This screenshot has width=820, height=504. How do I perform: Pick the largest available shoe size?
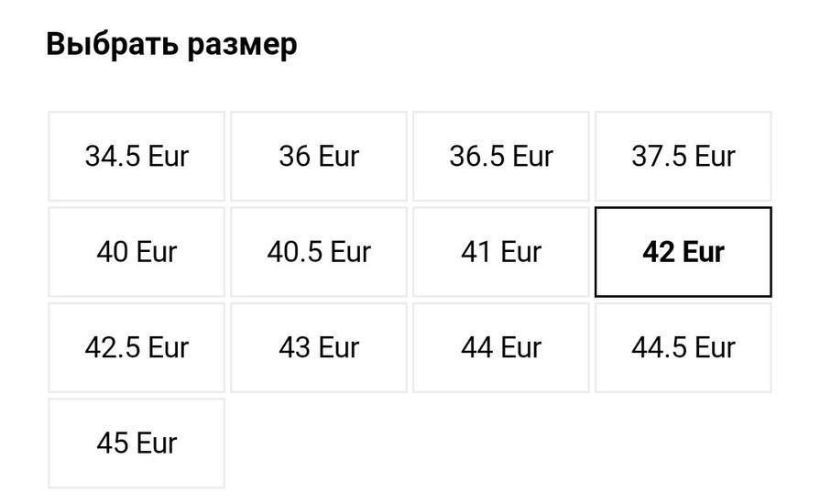pos(137,444)
